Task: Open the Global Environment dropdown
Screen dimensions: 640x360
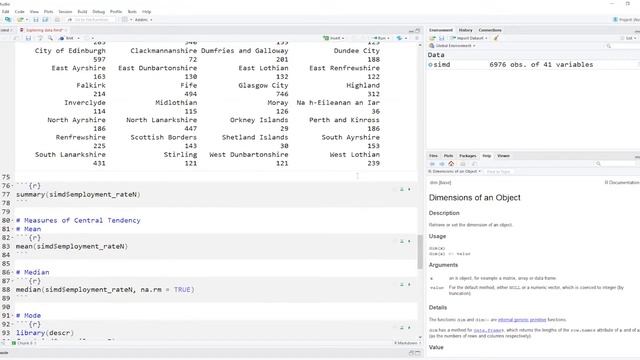Action: [x=452, y=46]
